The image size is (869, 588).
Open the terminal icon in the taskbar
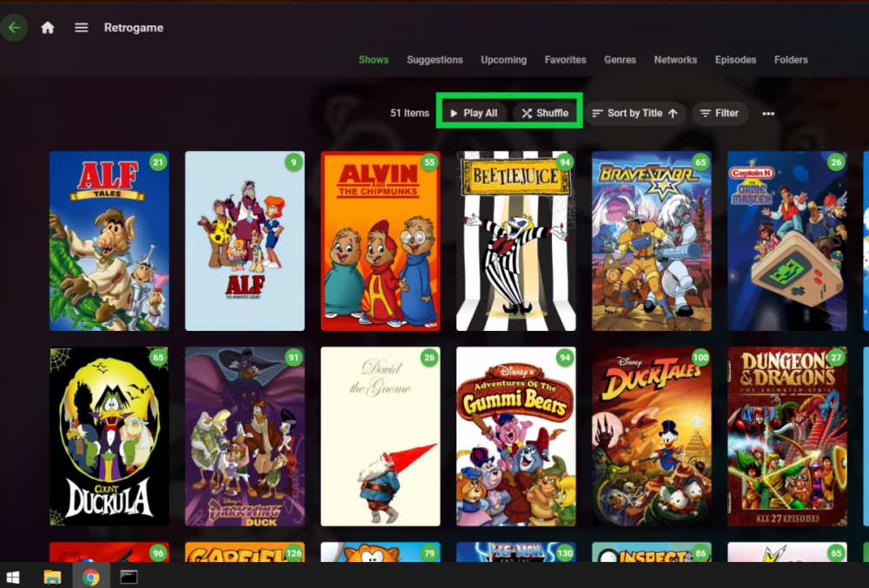129,577
